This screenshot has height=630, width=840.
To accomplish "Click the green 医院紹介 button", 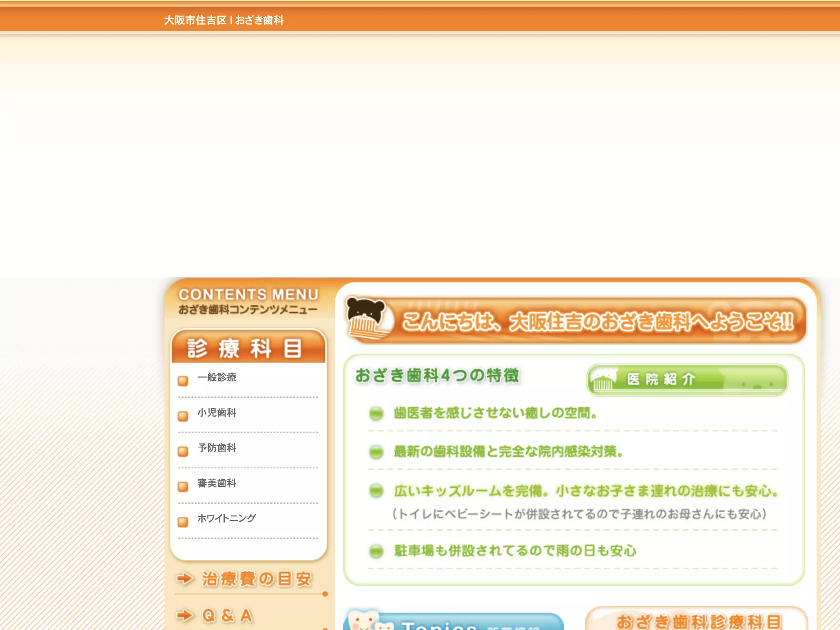I will 687,380.
